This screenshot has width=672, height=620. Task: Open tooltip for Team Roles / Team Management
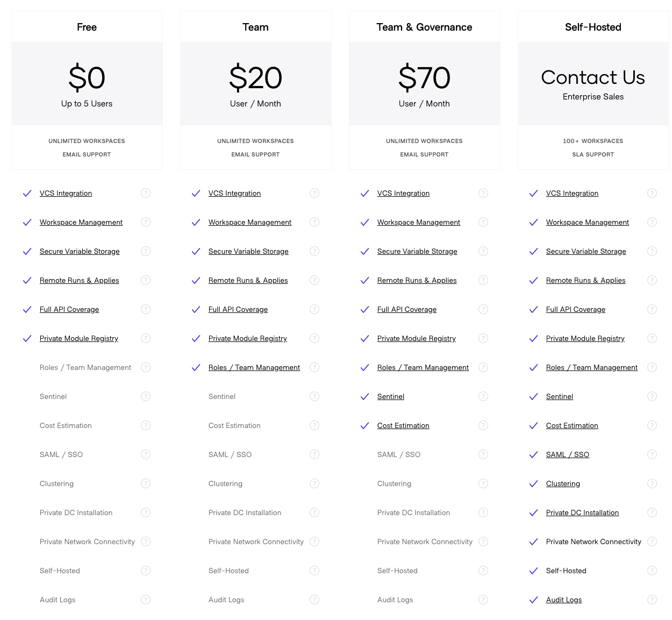click(x=314, y=367)
